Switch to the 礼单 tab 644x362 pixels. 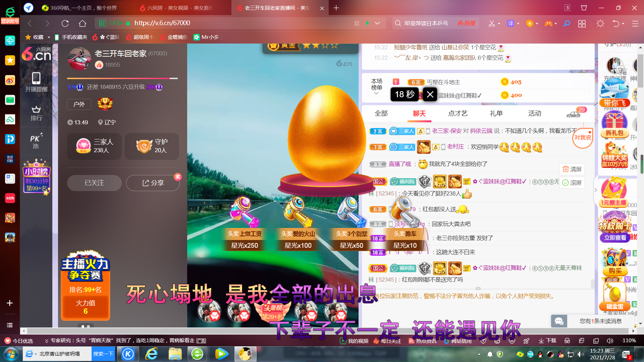(496, 113)
